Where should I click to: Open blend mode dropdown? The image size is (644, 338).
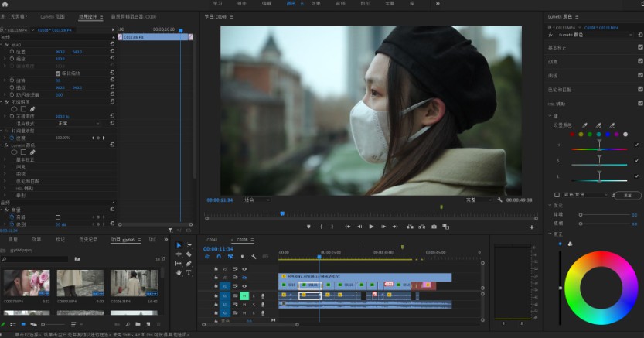tap(78, 123)
